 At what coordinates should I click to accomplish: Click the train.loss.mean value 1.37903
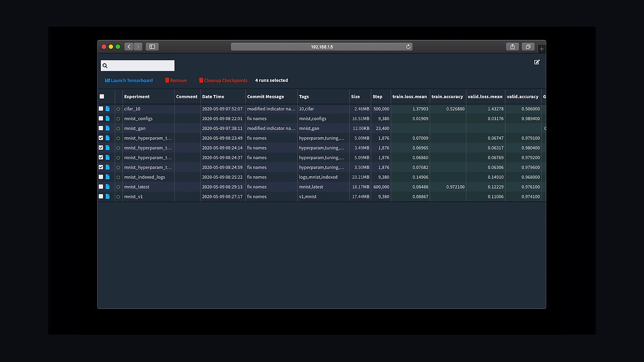[419, 109]
